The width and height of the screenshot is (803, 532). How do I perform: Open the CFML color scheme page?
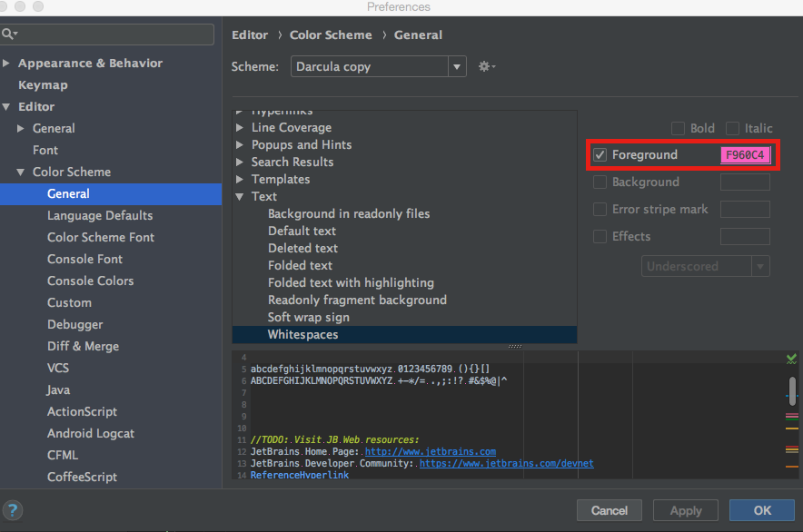pyautogui.click(x=63, y=455)
